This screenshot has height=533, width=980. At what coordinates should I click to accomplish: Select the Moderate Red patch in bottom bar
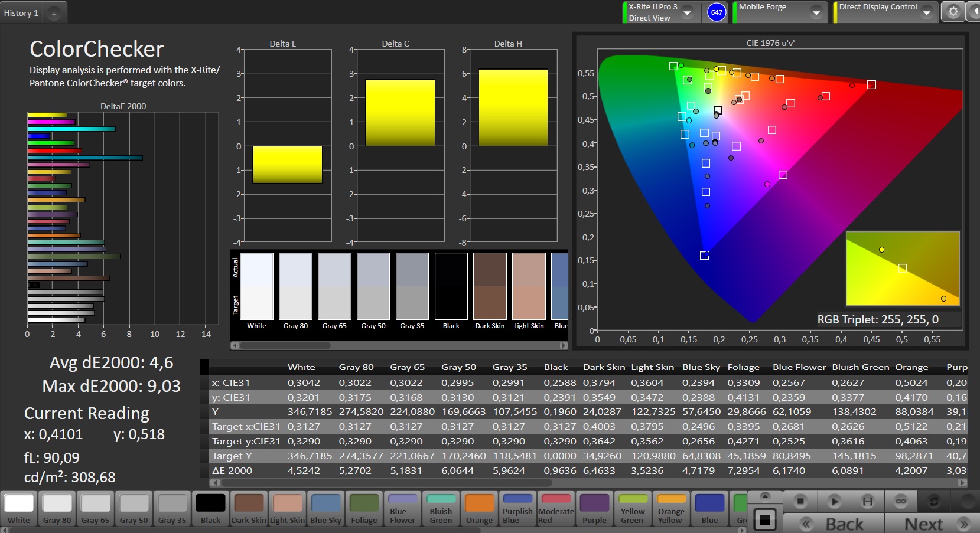tap(556, 508)
